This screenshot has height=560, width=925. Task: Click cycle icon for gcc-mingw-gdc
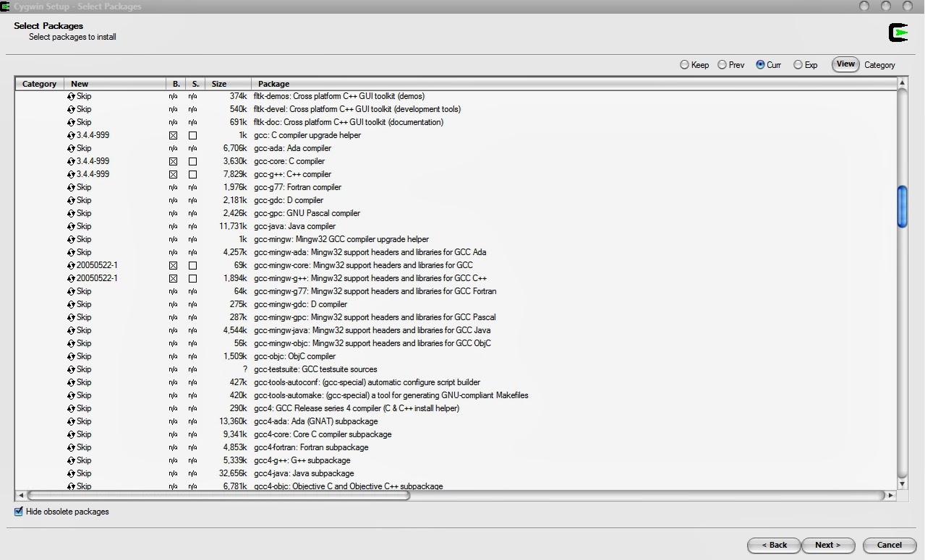(x=72, y=304)
